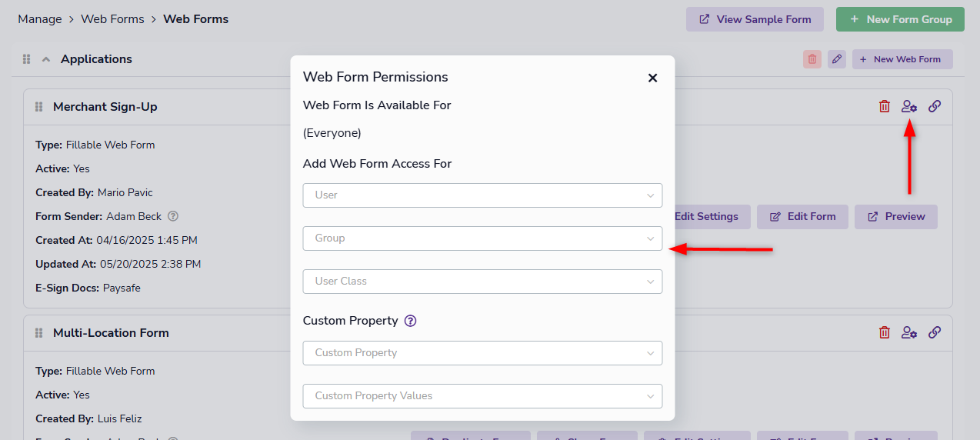
Task: Close the Web Form Permissions dialog
Action: tap(652, 78)
